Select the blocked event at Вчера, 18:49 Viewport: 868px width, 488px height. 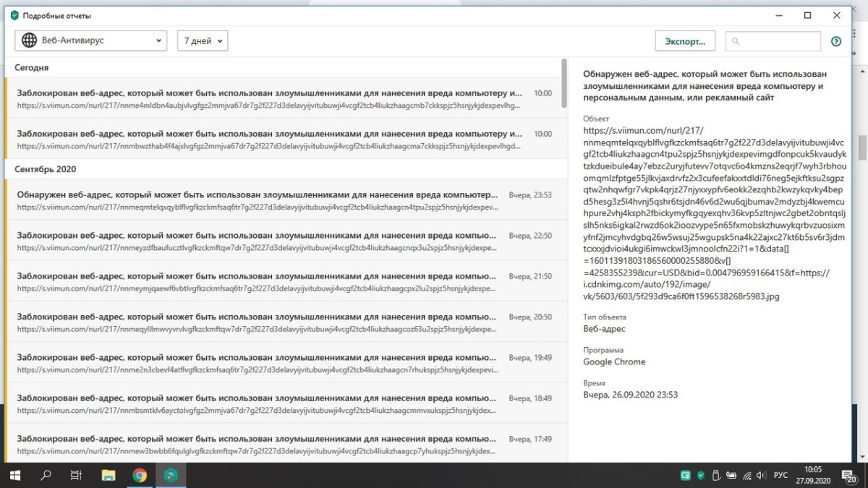pos(284,403)
